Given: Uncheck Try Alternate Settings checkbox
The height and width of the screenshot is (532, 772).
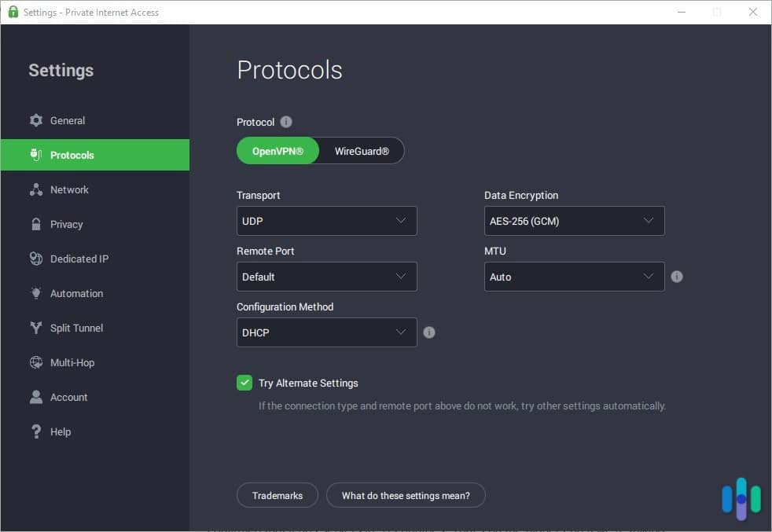Looking at the screenshot, I should (244, 383).
